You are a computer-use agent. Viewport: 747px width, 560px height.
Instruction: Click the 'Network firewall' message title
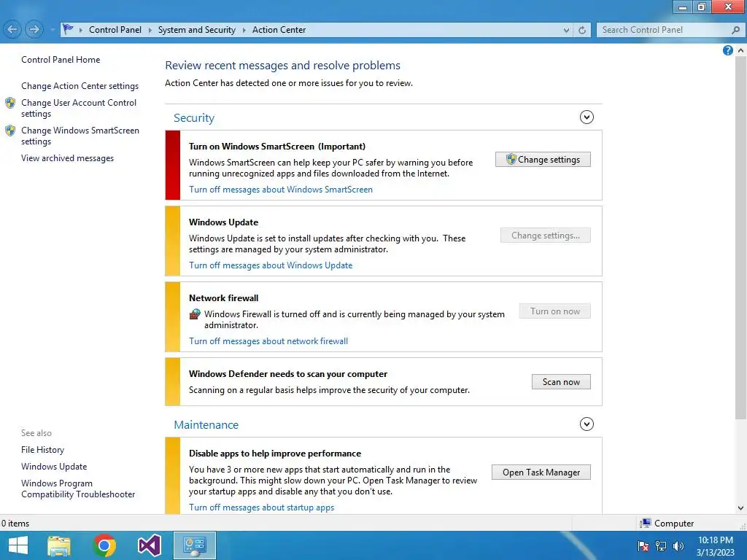click(223, 298)
